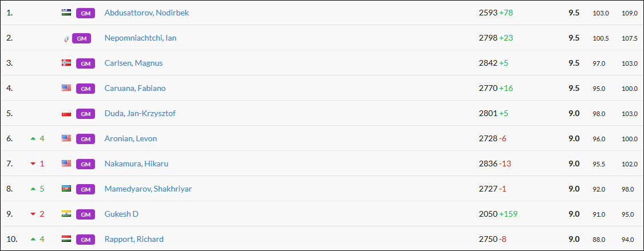Click Azerbaijan flag next to Mamedyarov
Viewport: 644px width, 251px height.
[66, 189]
